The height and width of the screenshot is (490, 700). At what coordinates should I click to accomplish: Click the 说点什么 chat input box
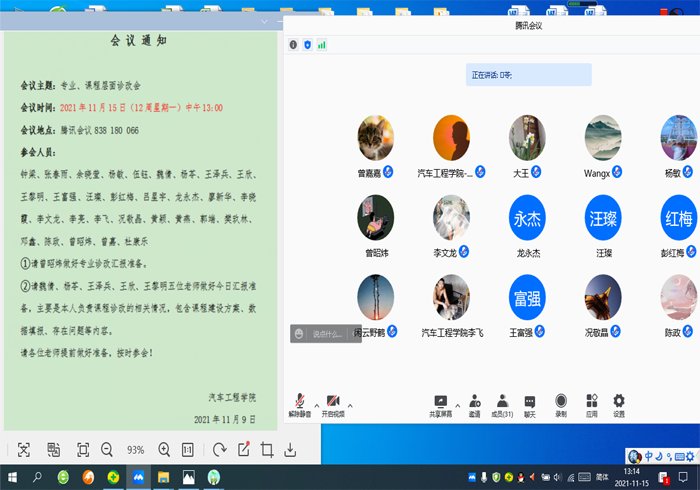coord(328,334)
